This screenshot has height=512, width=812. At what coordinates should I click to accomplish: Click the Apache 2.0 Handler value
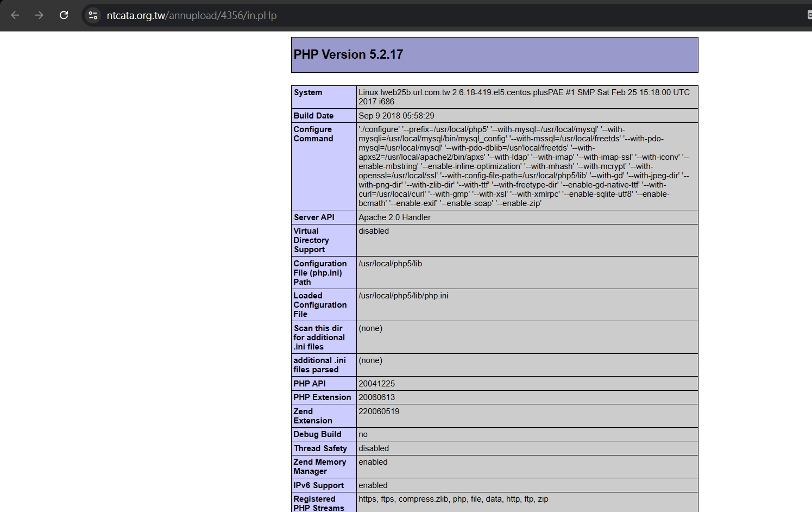pos(394,217)
